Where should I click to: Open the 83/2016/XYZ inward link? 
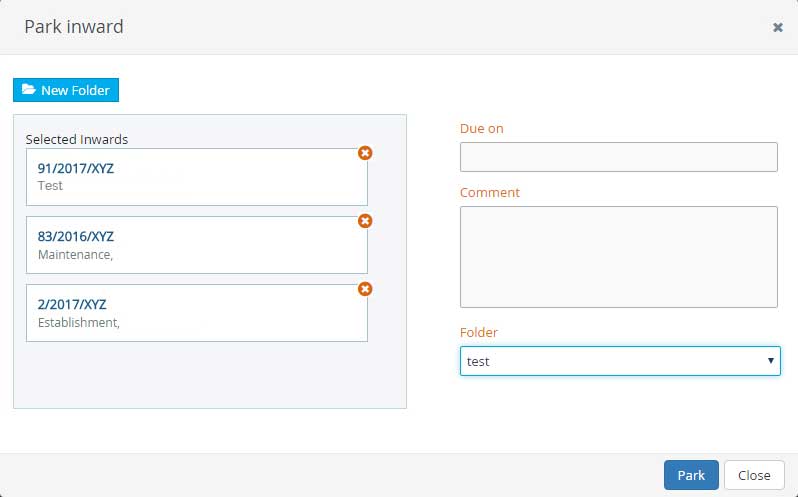tap(76, 237)
